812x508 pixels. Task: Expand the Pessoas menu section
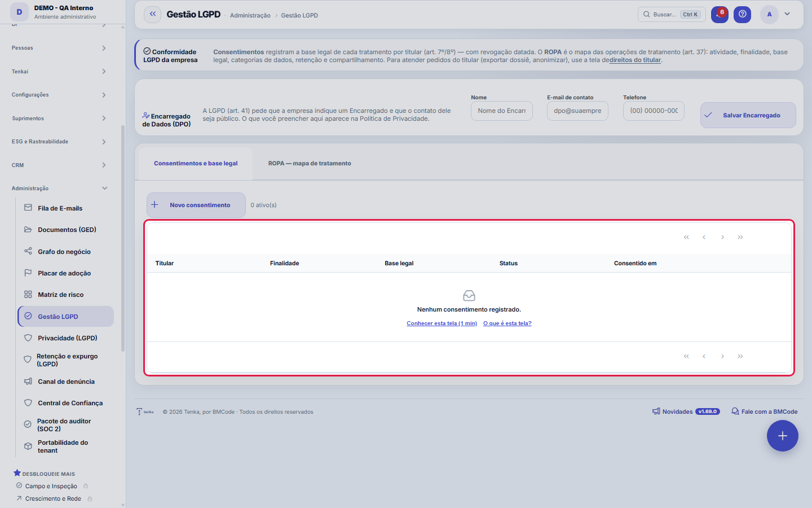pos(59,48)
